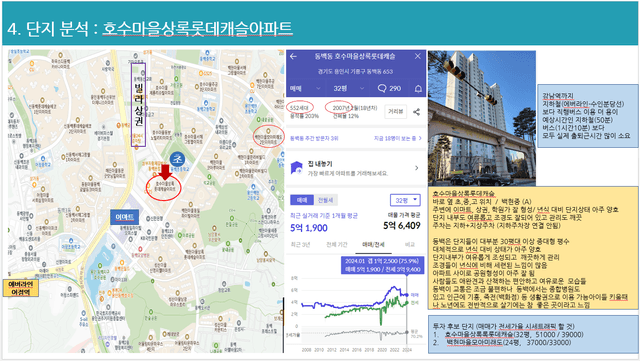
Task: Switch to the 전월세 toggle
Action: [x=325, y=200]
